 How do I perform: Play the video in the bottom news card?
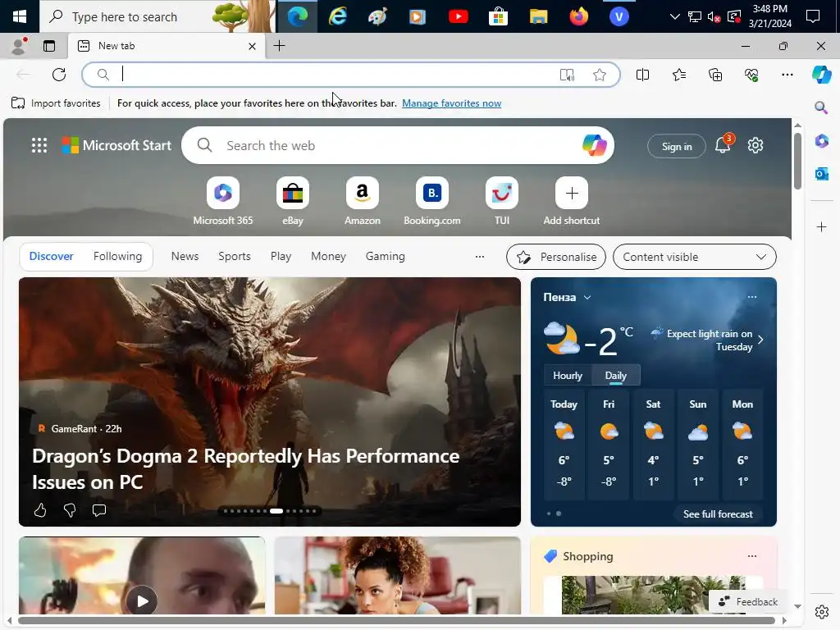142,601
